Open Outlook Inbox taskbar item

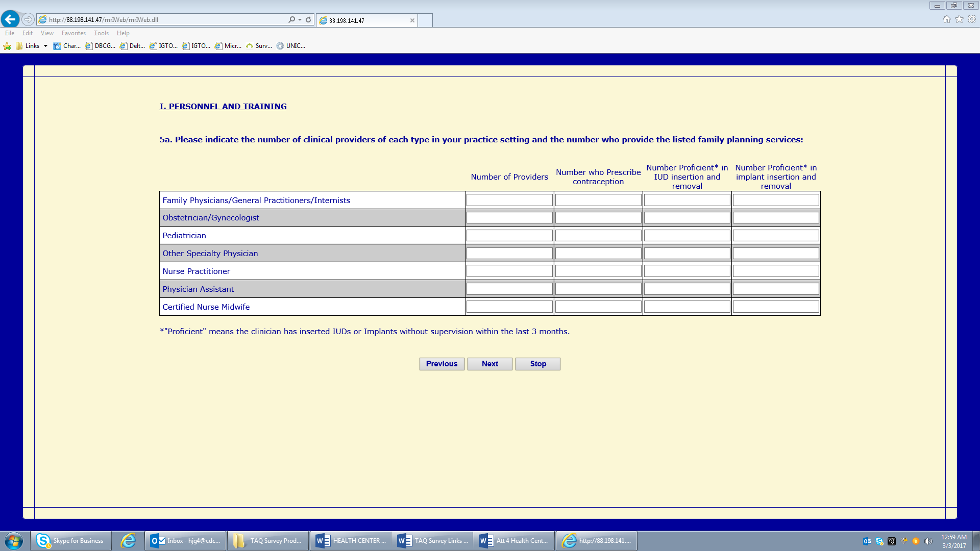coord(186,541)
